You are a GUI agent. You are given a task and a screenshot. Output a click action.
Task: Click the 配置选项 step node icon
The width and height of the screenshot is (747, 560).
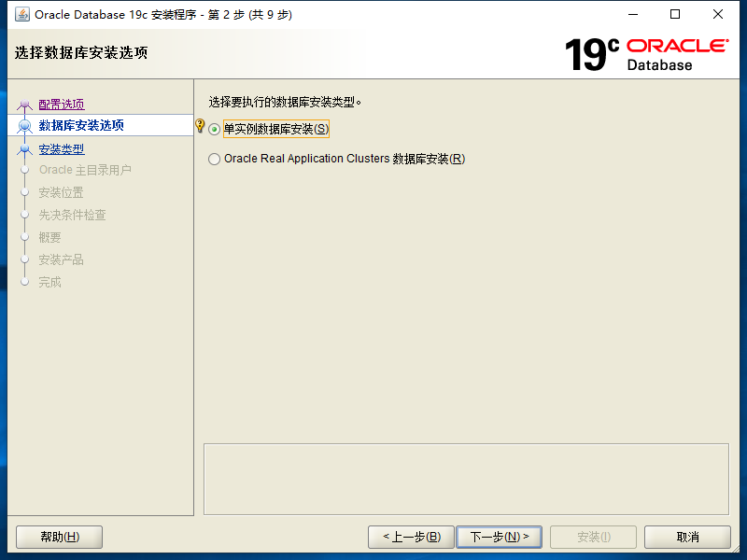[24, 105]
